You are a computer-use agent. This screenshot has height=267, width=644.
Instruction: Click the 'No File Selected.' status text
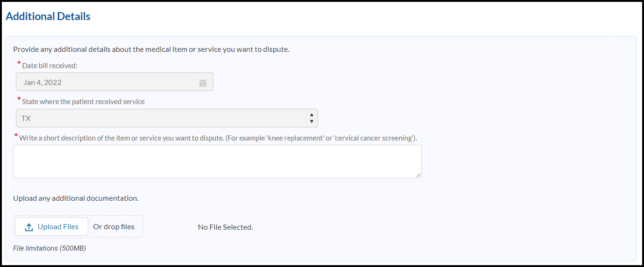(225, 227)
